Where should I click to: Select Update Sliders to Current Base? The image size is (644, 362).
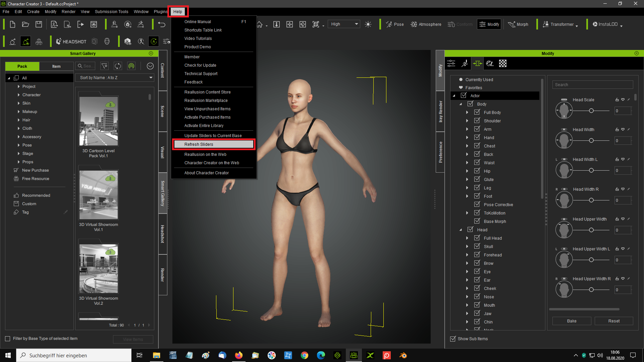213,135
